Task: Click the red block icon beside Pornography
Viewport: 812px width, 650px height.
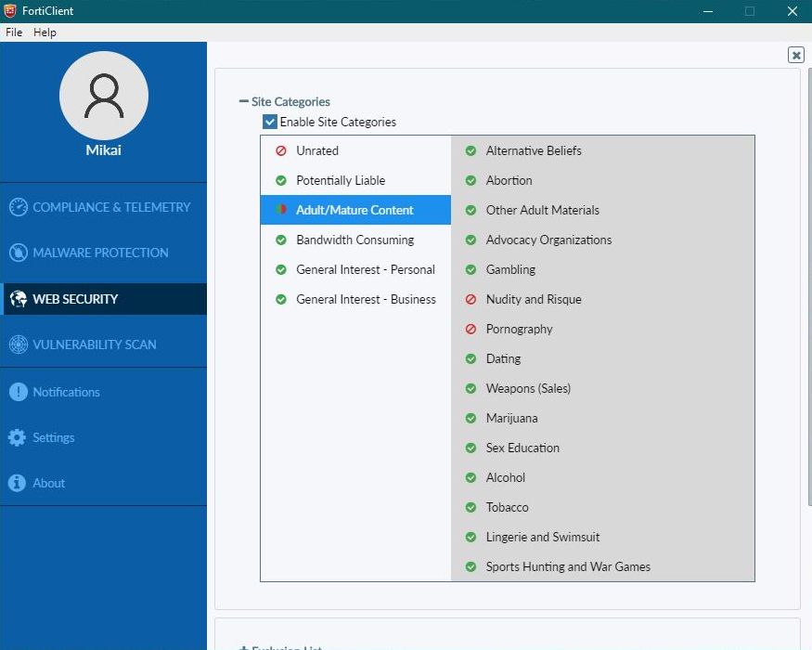Action: click(470, 329)
